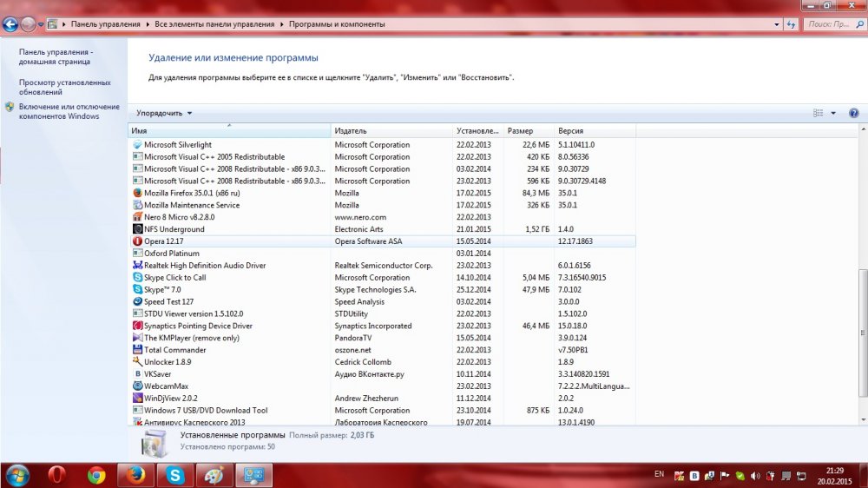Open Opera from the taskbar
The width and height of the screenshot is (868, 488).
pos(56,475)
